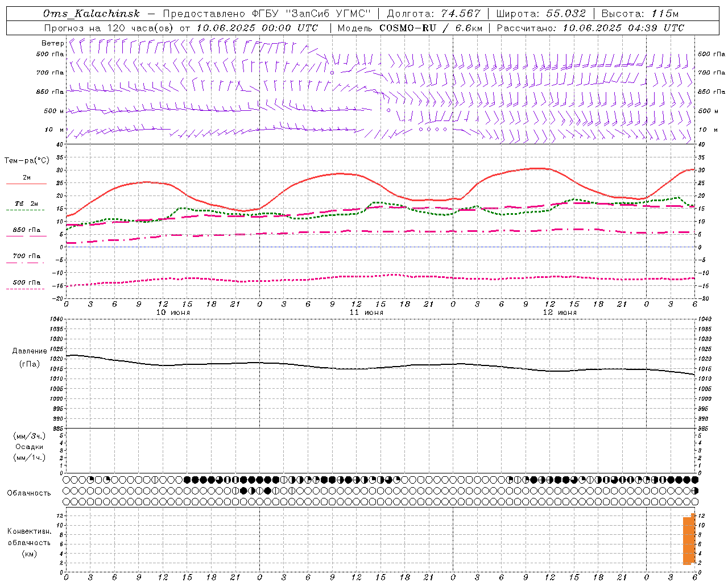Click the Рассчитано: 10.06.2025 04:39 UTC text

click(x=590, y=28)
